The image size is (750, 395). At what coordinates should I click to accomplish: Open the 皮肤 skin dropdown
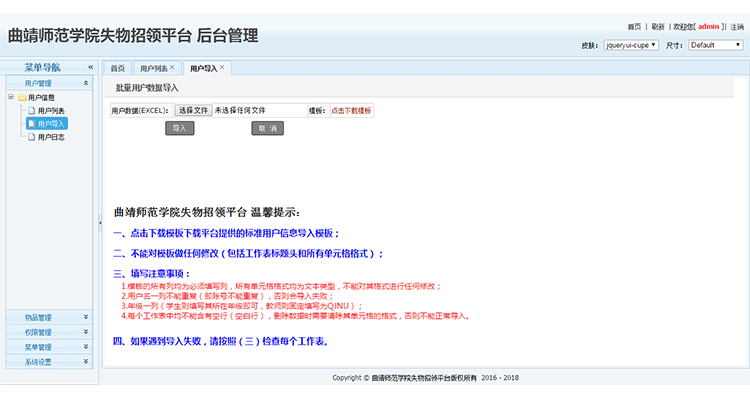pos(631,45)
